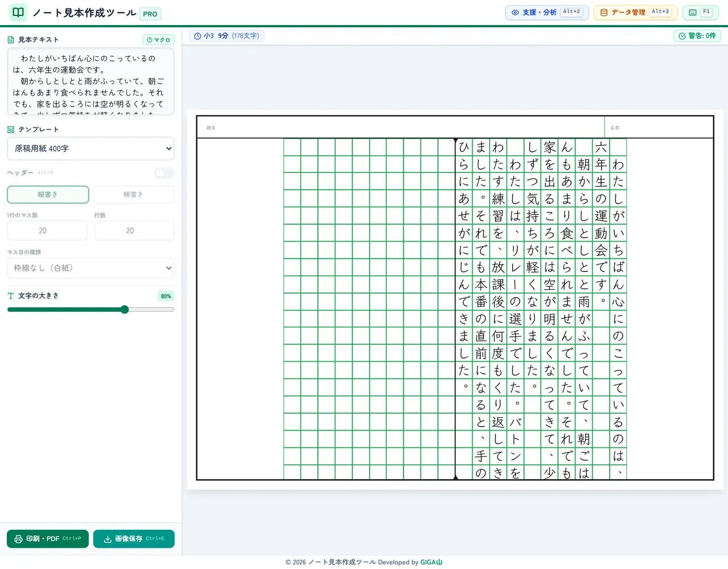This screenshot has height=569, width=728.
Task: Open the データ管理 tab
Action: point(635,13)
